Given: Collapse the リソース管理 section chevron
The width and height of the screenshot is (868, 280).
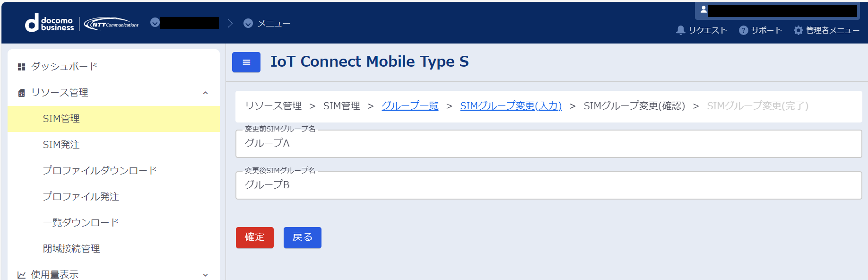Looking at the screenshot, I should pos(205,93).
